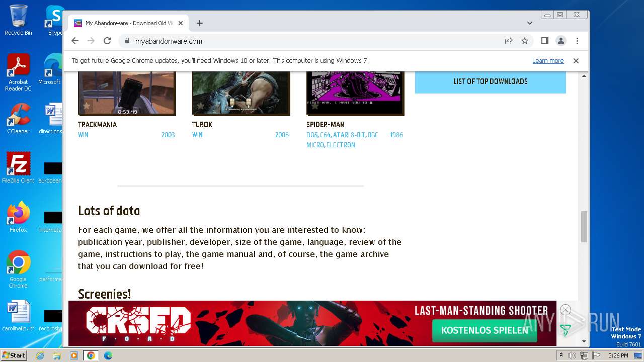Dismiss the Chrome update notification bar
Viewport: 644px width, 362px height.
(x=576, y=61)
